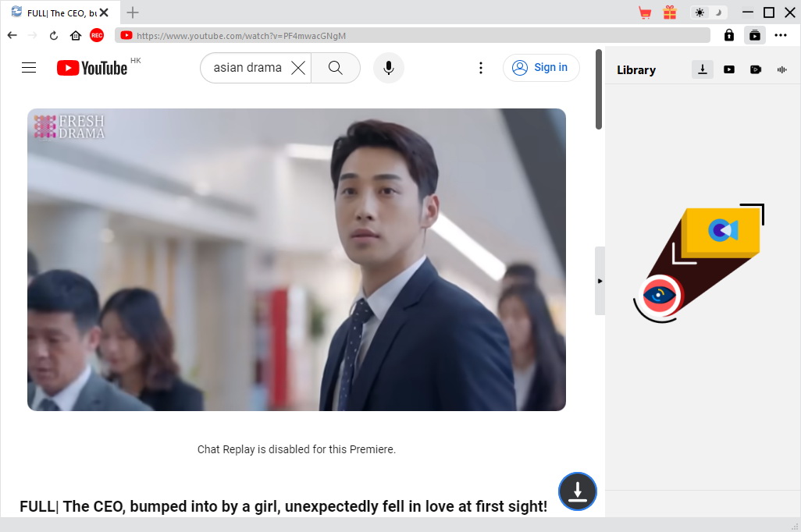This screenshot has height=532, width=801.
Task: Open the three-dots more menu in toolbar
Action: 781,35
